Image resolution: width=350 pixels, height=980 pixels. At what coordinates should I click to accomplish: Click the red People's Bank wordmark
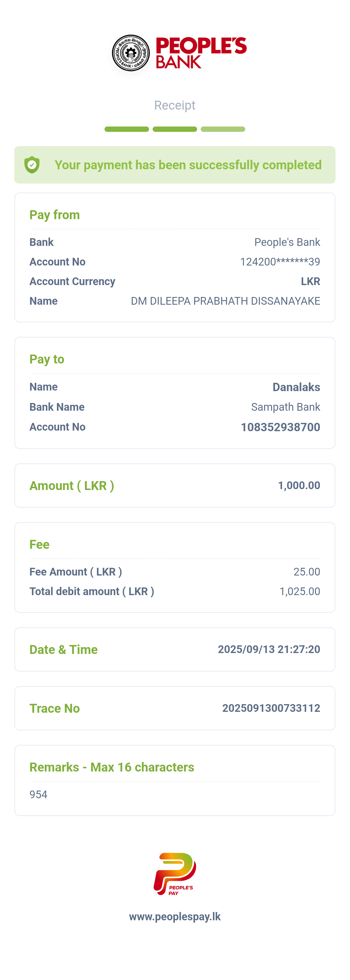(201, 53)
